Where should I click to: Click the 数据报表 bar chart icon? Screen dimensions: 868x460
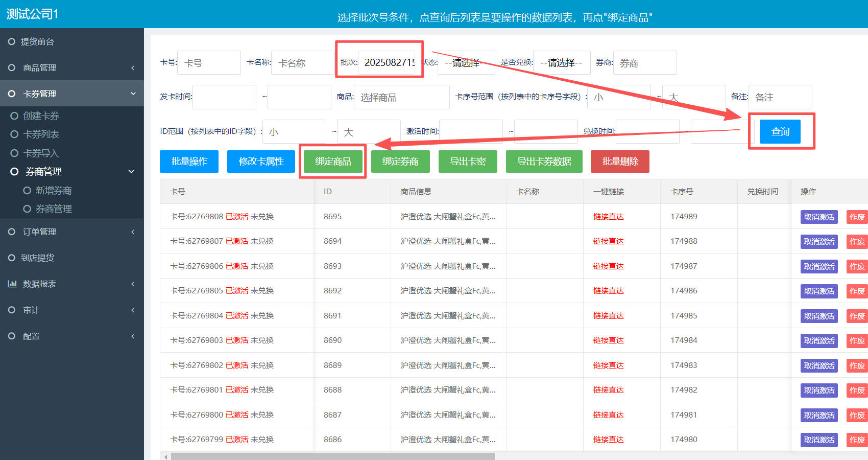point(12,284)
